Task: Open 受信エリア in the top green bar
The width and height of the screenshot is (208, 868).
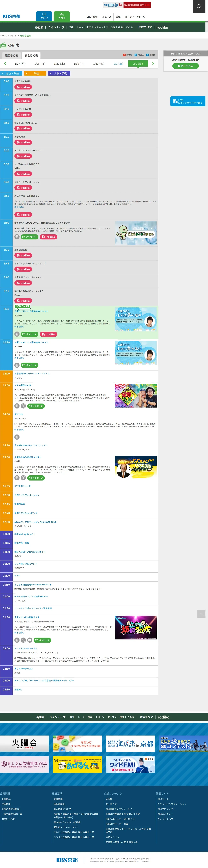Action: pyautogui.click(x=145, y=27)
